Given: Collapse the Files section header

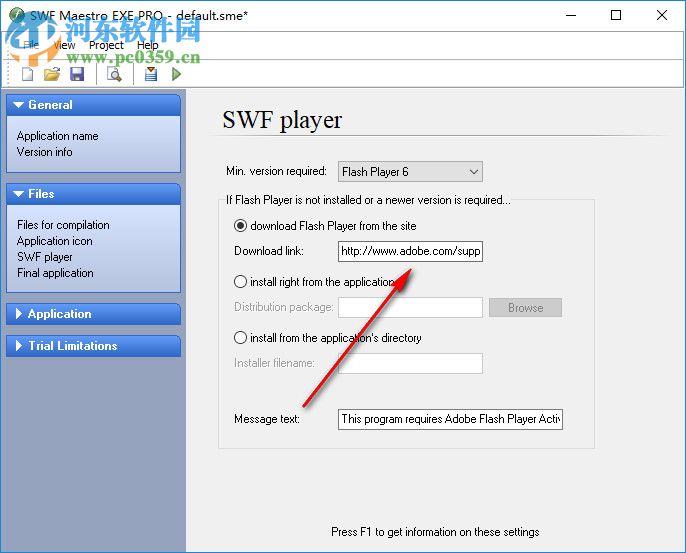Looking at the screenshot, I should 94,194.
